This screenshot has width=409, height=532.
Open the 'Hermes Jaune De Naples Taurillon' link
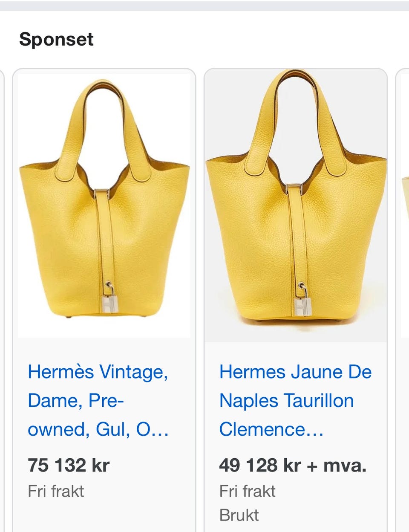coord(295,400)
